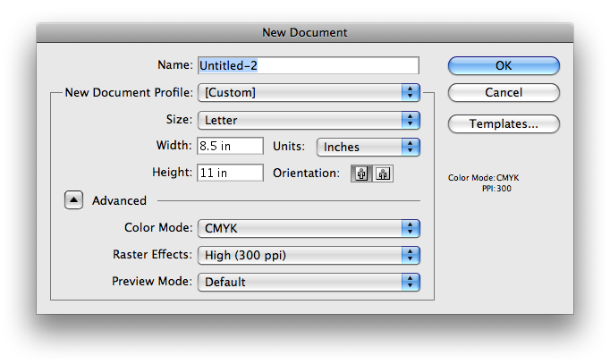Click the New Document title text

tap(305, 33)
